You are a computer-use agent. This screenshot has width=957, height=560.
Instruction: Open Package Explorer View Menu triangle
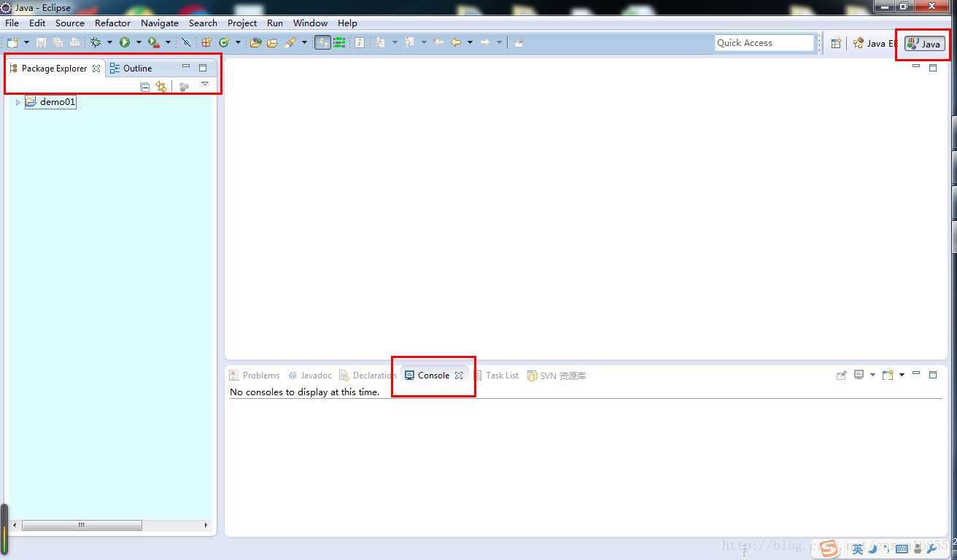(205, 84)
